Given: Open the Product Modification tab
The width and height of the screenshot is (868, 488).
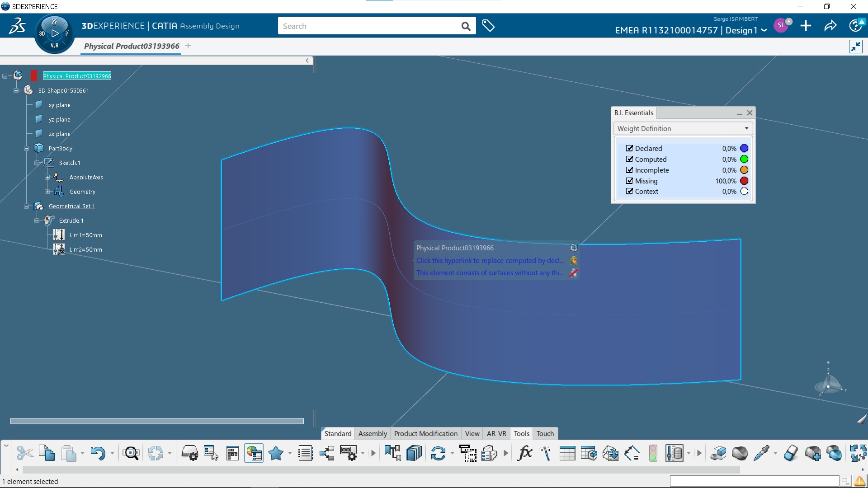Looking at the screenshot, I should 425,433.
